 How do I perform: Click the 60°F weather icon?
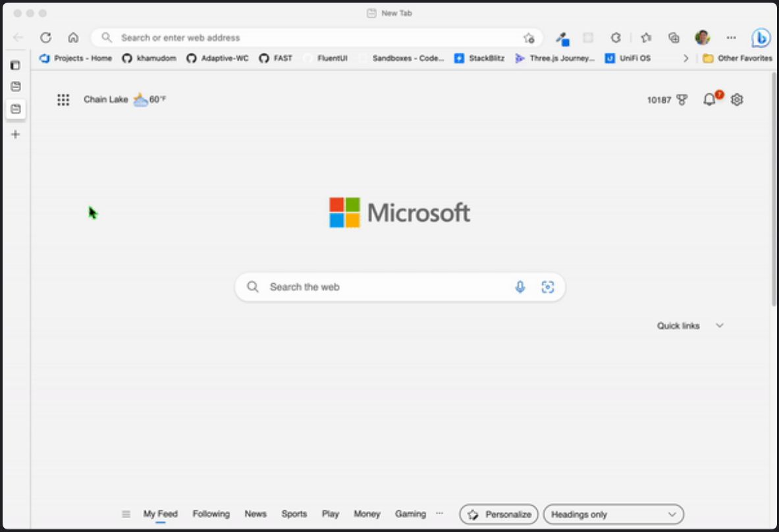point(141,100)
